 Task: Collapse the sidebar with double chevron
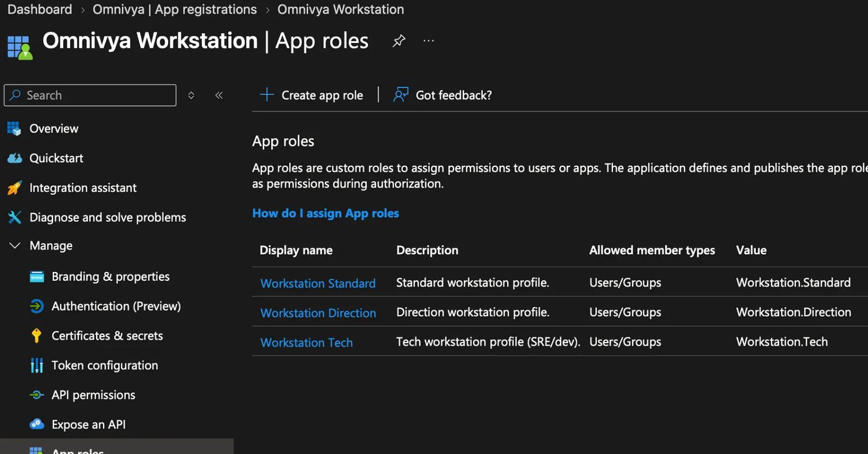[219, 95]
